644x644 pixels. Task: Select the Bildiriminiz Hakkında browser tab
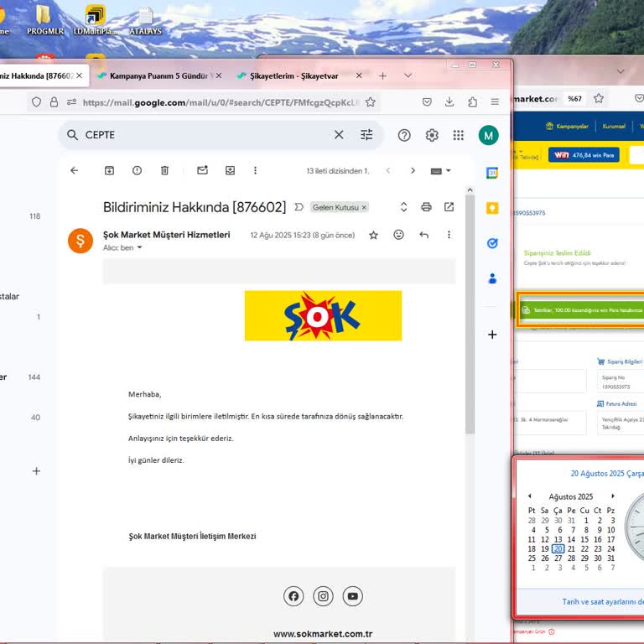(37, 76)
